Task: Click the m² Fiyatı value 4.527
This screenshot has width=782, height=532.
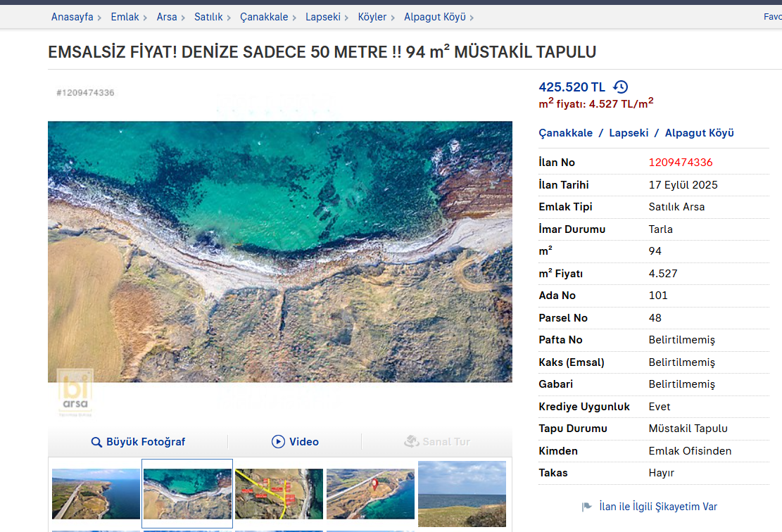Action: (663, 274)
